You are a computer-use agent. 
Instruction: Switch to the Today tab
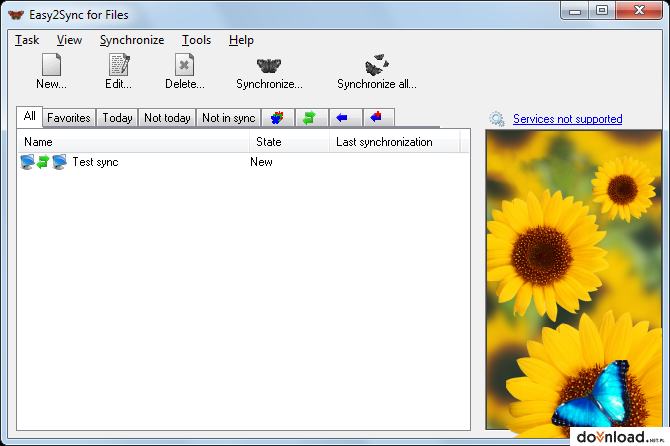click(117, 117)
